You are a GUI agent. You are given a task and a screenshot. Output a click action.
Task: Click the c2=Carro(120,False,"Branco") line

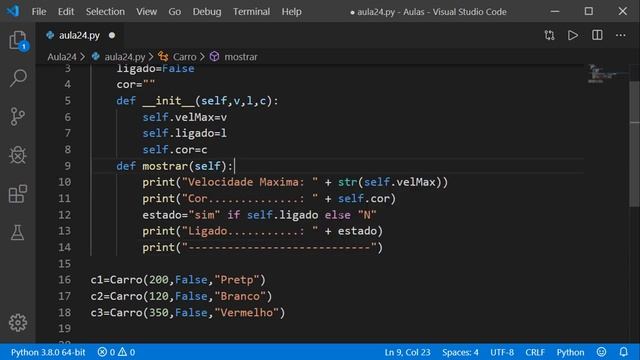[181, 296]
